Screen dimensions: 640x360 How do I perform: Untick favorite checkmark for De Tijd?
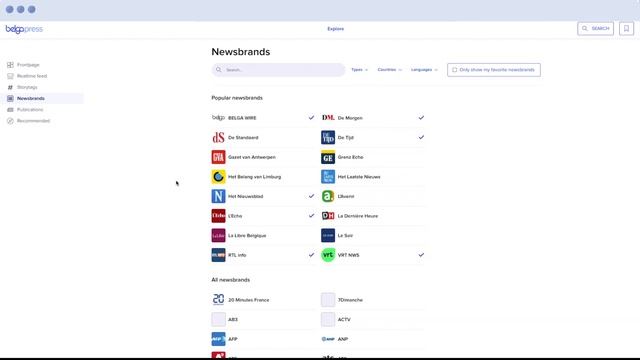click(x=421, y=137)
